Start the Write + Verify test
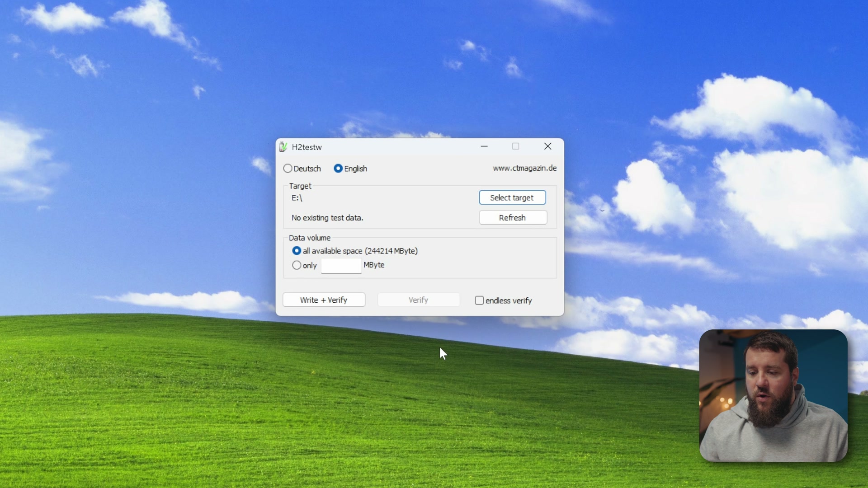The height and width of the screenshot is (488, 868). 324,300
